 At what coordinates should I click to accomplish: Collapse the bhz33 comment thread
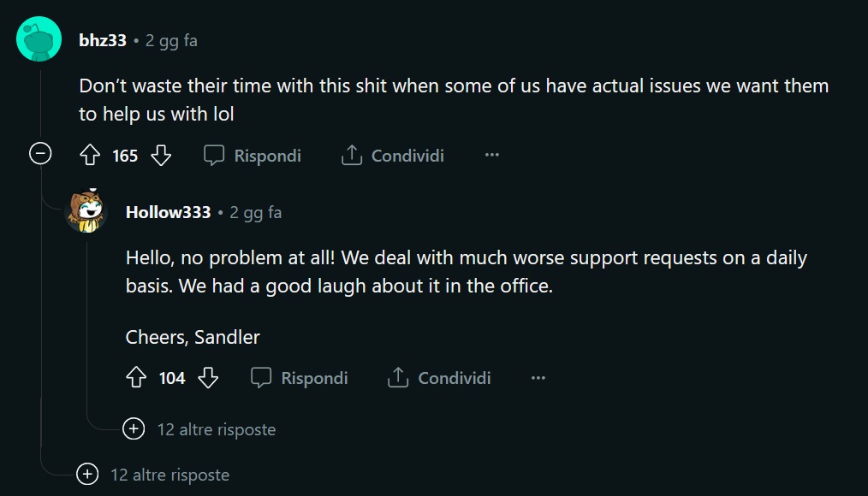tap(40, 153)
